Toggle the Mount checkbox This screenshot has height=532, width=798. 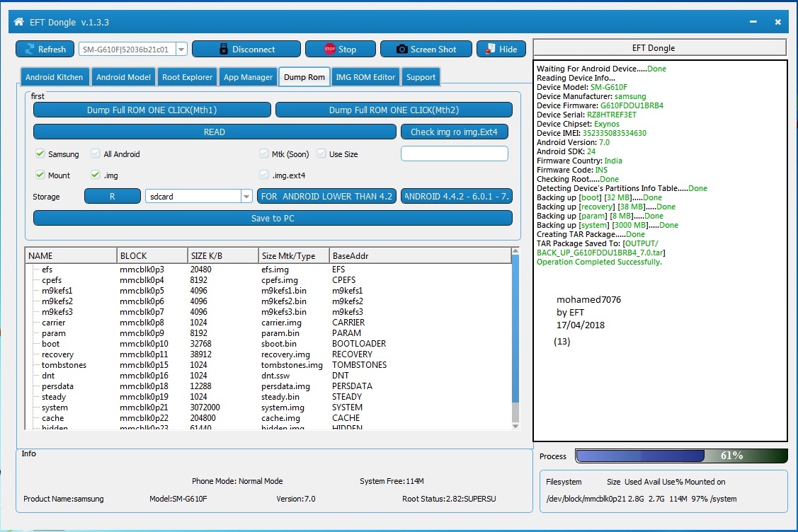click(40, 175)
